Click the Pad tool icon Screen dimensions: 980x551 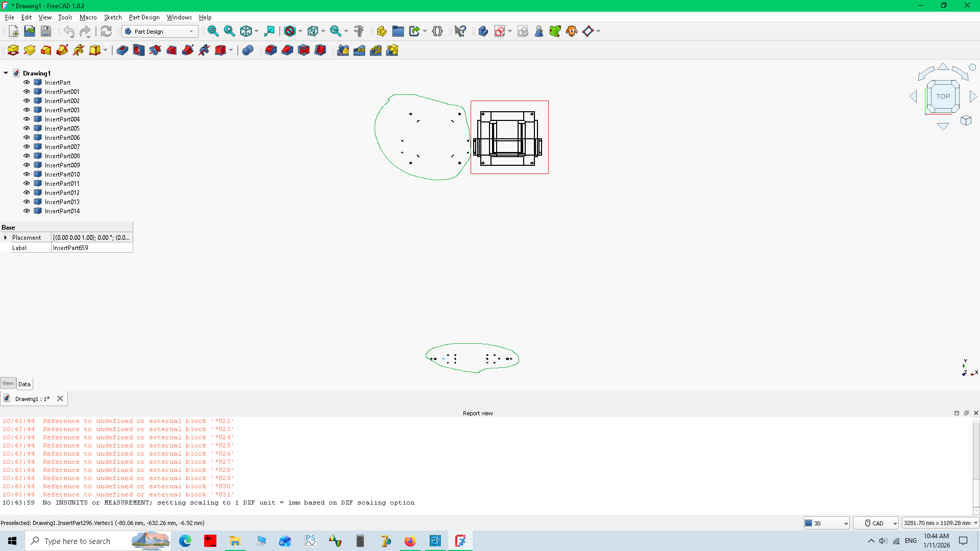(x=13, y=50)
